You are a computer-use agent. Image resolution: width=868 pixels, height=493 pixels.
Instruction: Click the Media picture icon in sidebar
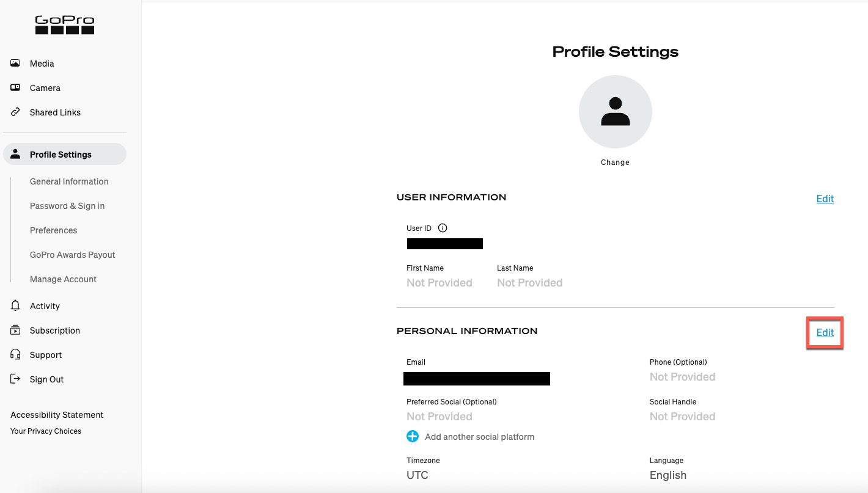click(x=15, y=64)
